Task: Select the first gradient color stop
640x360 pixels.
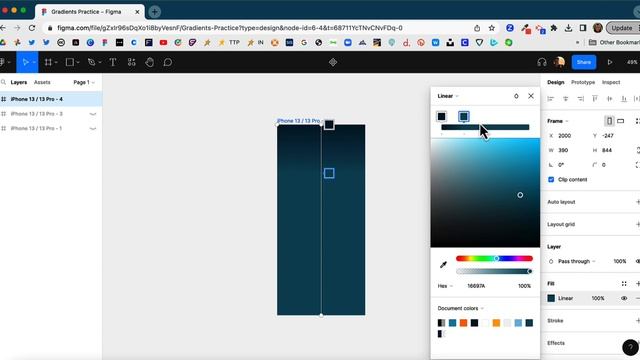Action: tap(442, 117)
